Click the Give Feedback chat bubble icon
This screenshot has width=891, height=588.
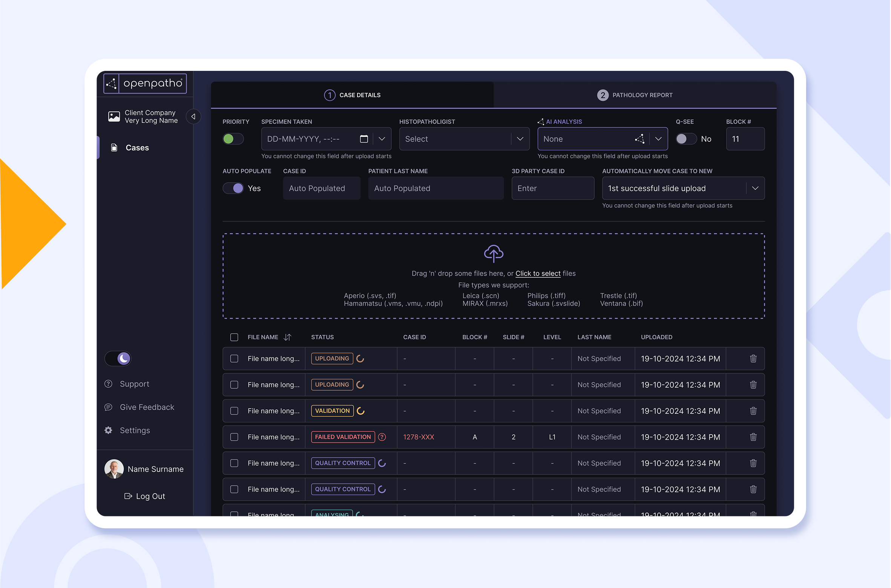(108, 407)
